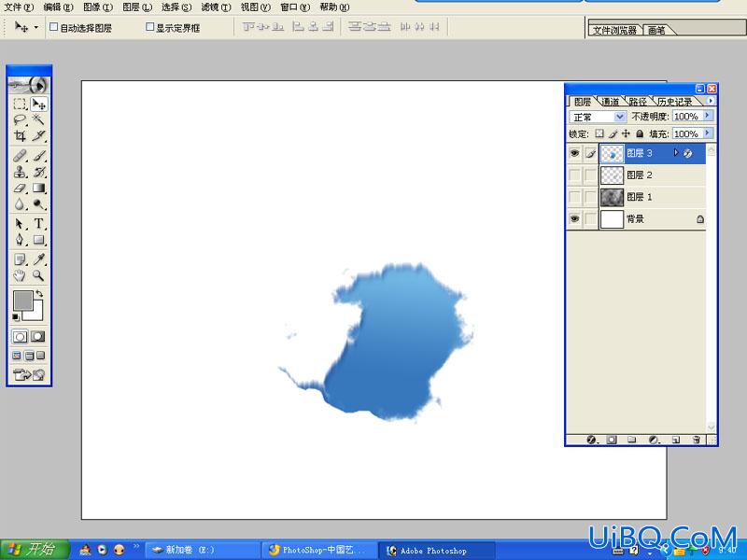This screenshot has height=560, width=747.
Task: Enable the 显示定界框 checkbox
Action: tap(149, 27)
